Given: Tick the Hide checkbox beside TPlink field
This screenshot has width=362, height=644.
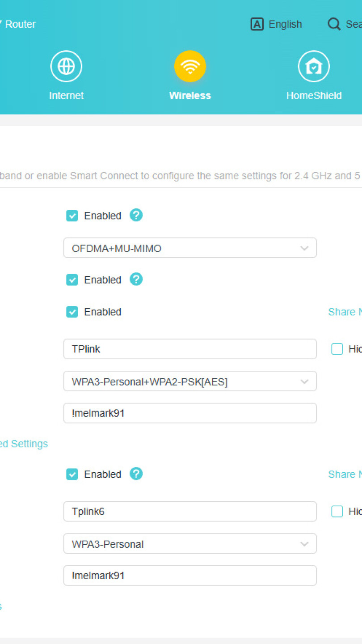Looking at the screenshot, I should (337, 349).
